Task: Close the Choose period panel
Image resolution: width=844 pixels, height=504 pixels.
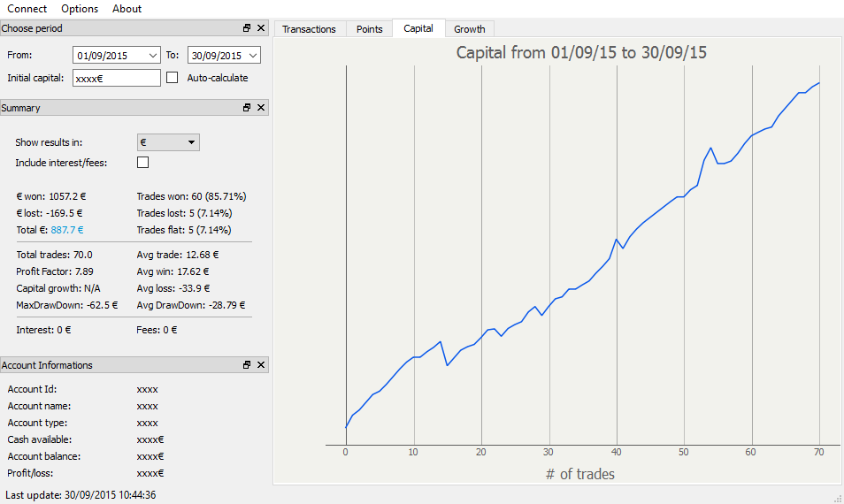Action: 261,28
